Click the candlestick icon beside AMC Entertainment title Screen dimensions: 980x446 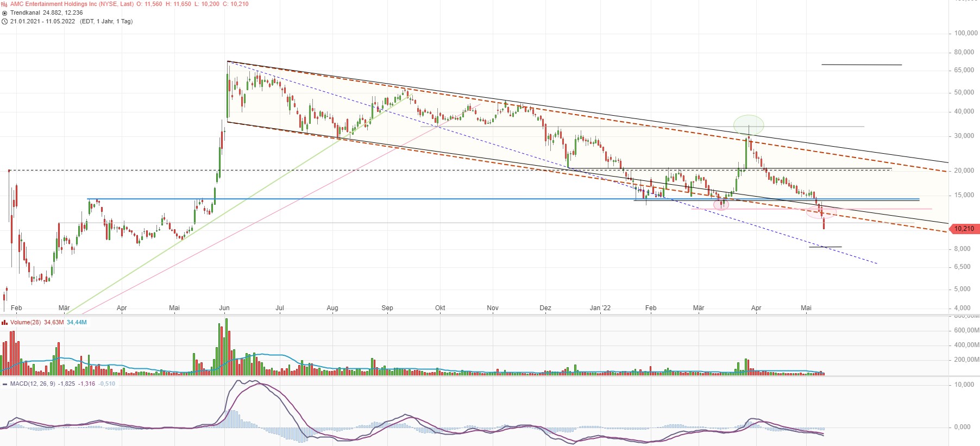click(x=4, y=4)
